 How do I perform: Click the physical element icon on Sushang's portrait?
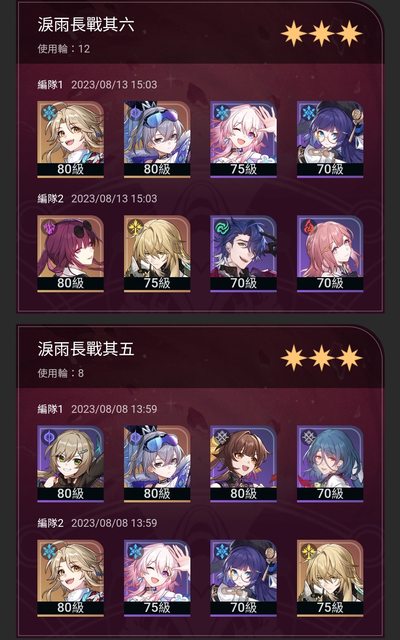tap(222, 437)
